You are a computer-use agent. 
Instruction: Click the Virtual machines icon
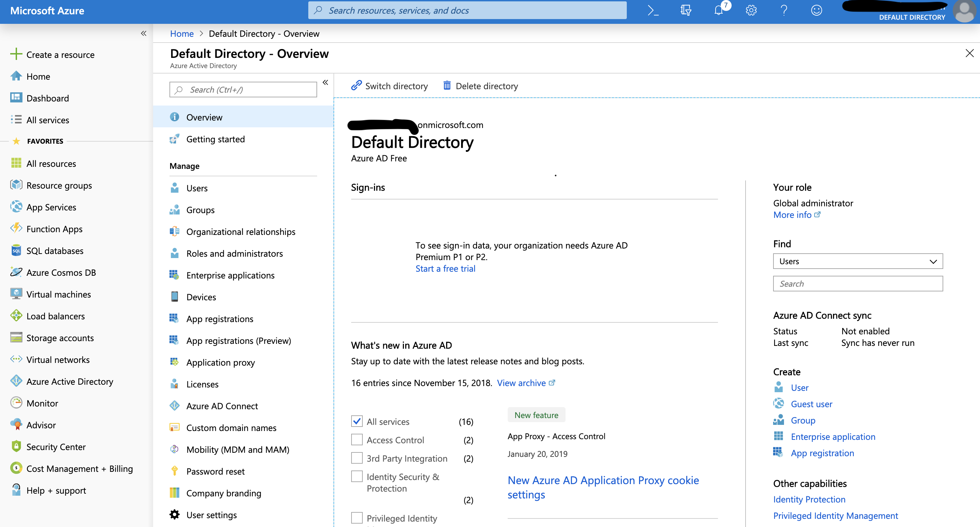[16, 294]
